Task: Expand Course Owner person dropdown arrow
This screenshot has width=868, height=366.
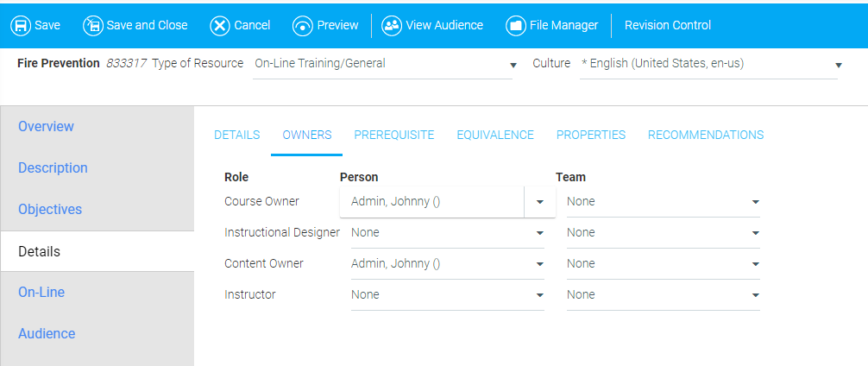Action: [x=540, y=202]
